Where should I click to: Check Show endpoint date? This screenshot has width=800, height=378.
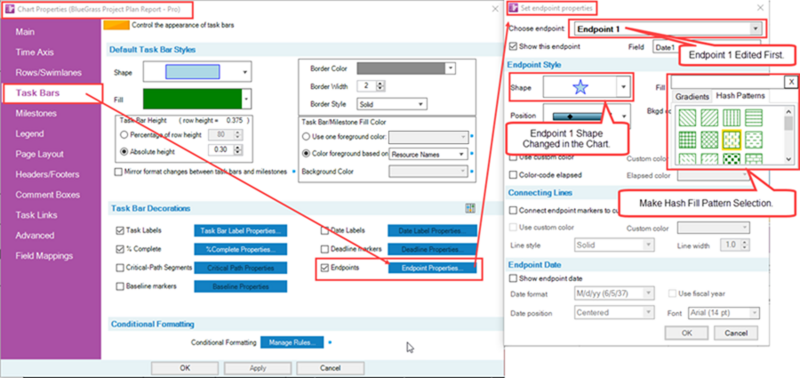coord(514,279)
